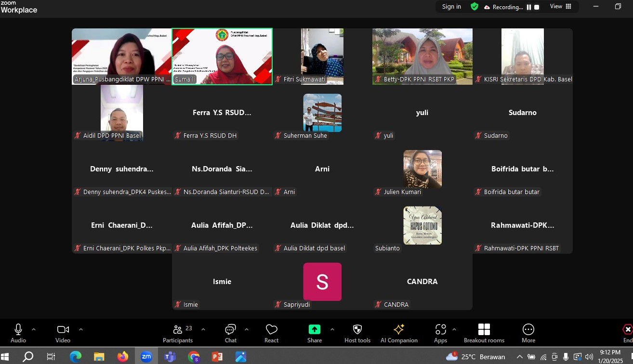Image resolution: width=633 pixels, height=364 pixels.
Task: Expand the arrow next to Share
Action: [x=332, y=329]
